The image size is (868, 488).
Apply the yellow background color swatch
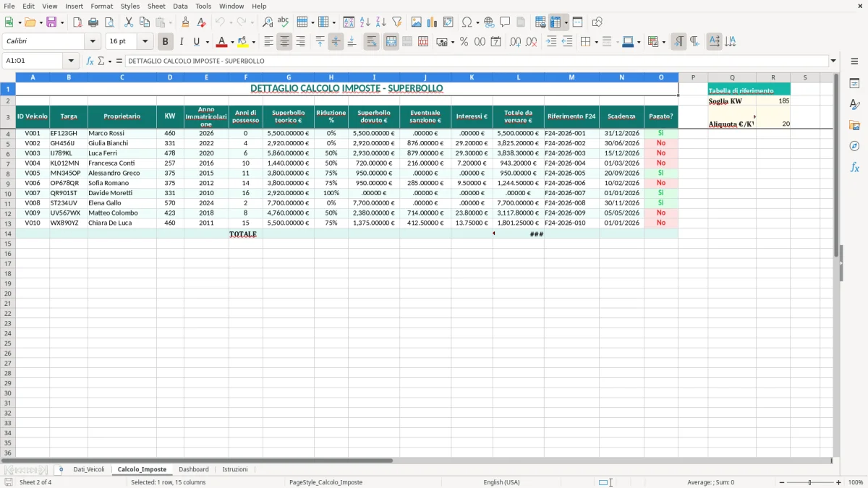[244, 42]
